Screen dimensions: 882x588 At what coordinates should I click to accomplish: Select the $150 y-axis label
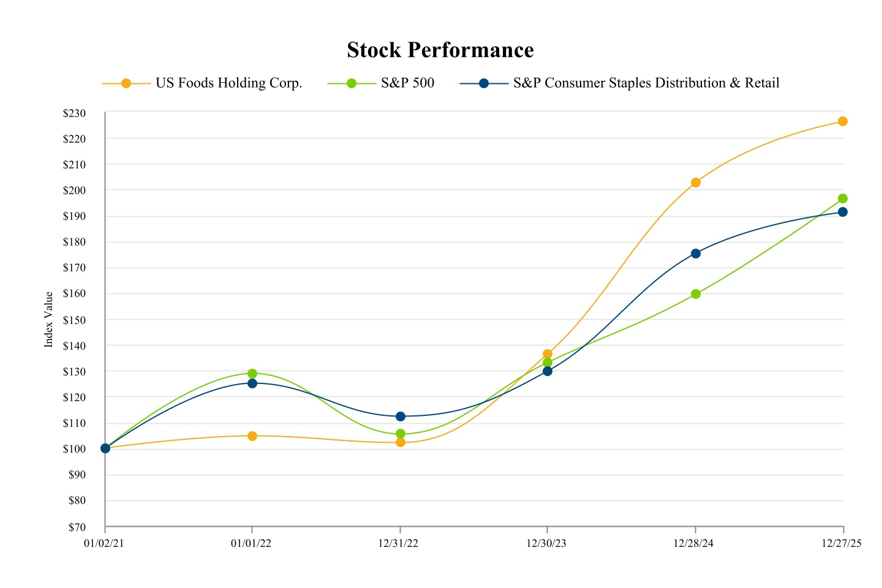pos(73,320)
